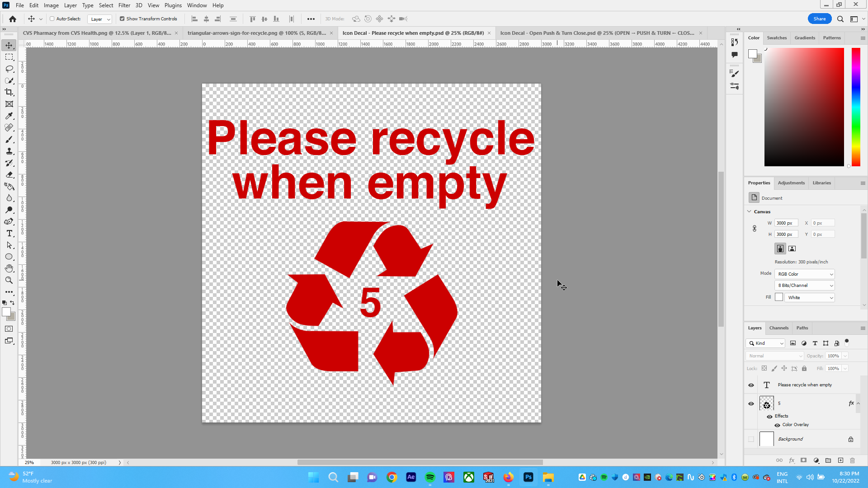Uncheck Show Transform Controls
Image resolution: width=868 pixels, height=488 pixels.
pos(122,19)
